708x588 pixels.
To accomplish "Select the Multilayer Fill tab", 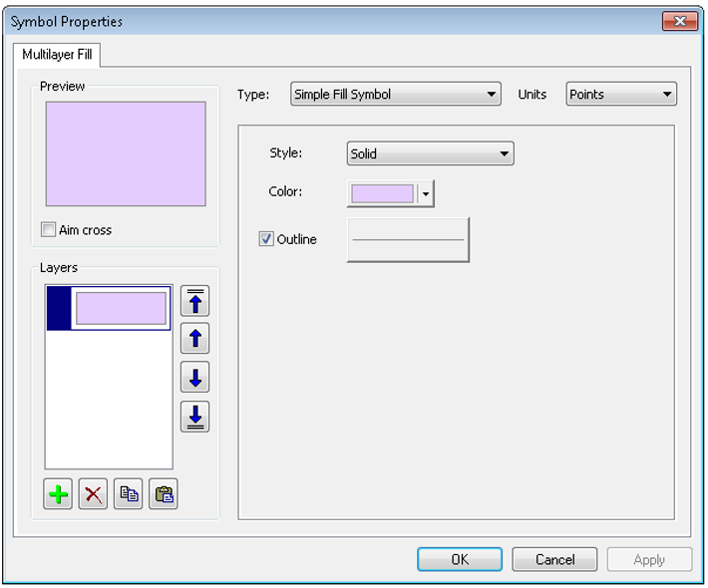I will pyautogui.click(x=57, y=55).
